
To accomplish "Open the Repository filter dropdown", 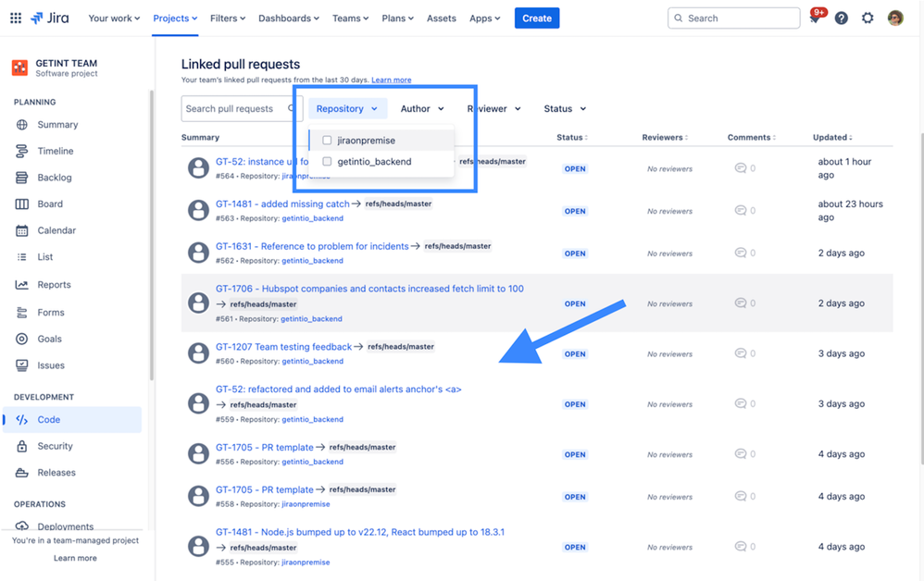I will (347, 109).
